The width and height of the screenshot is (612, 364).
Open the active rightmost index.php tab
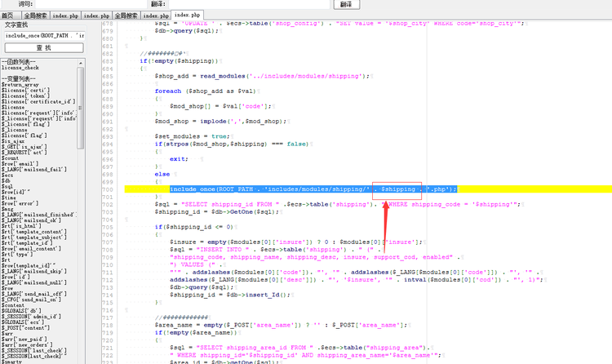tap(188, 16)
